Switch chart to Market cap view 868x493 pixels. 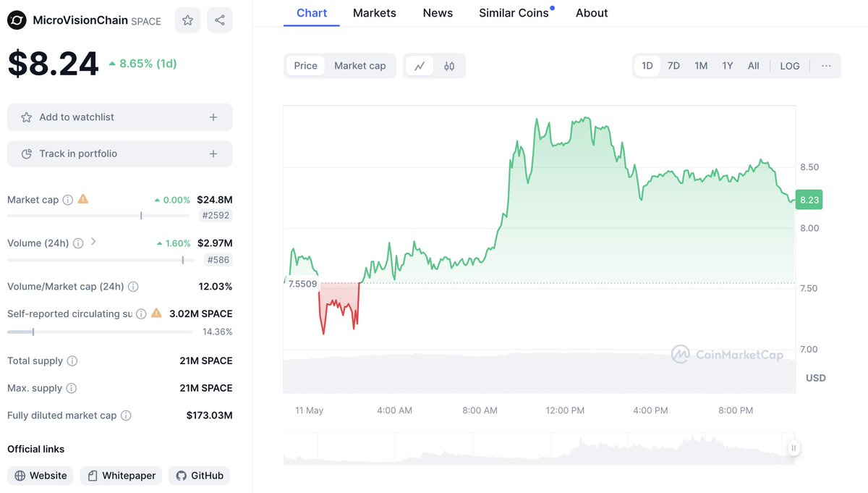click(x=359, y=65)
